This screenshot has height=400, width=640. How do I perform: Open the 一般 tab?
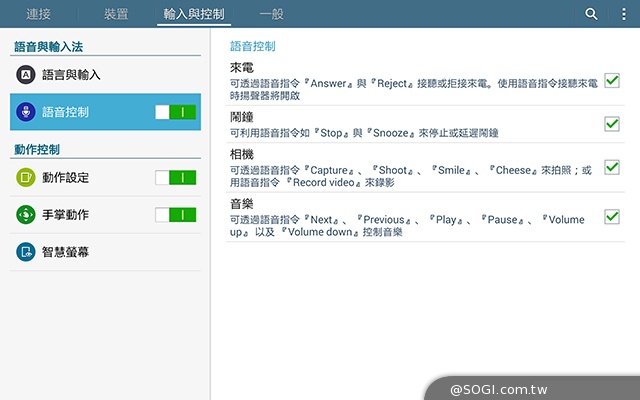tap(271, 14)
